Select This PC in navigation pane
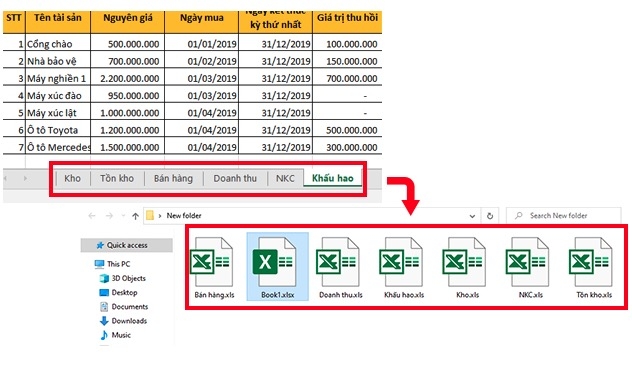This screenshot has width=632, height=371. point(112,264)
